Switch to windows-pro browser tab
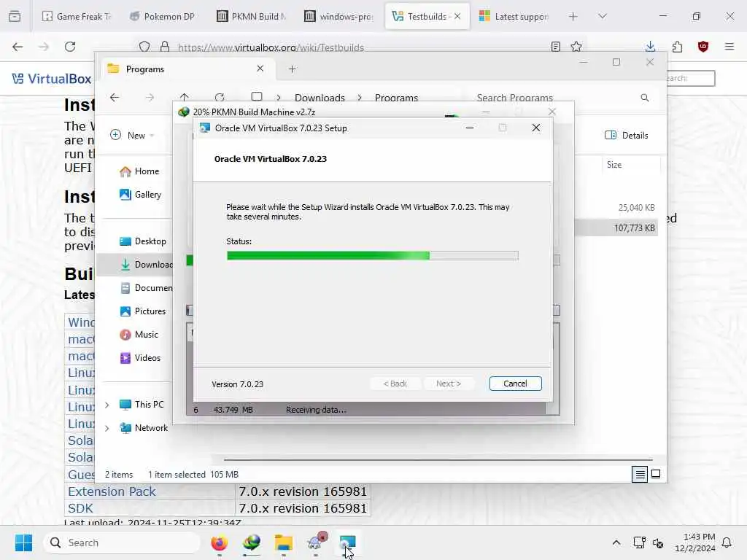 click(x=339, y=16)
